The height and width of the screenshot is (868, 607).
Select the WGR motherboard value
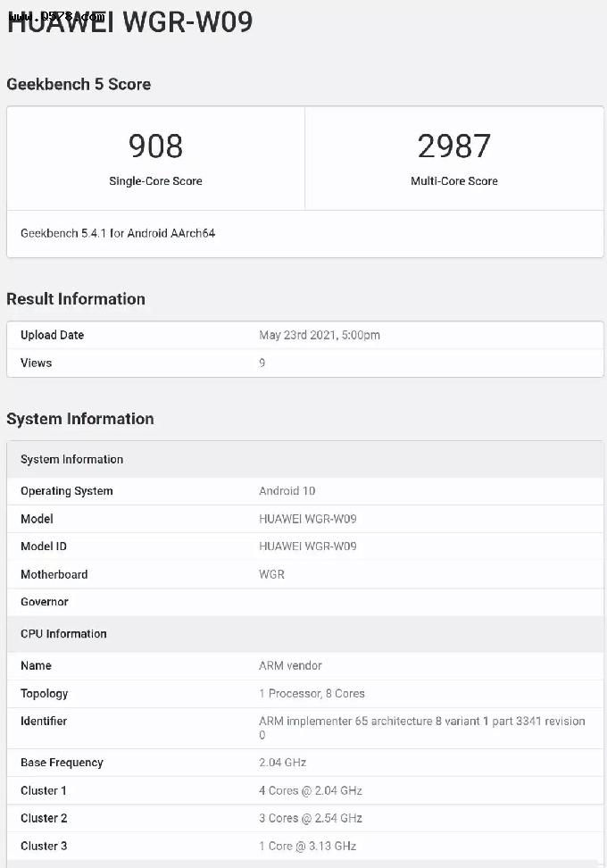[271, 574]
